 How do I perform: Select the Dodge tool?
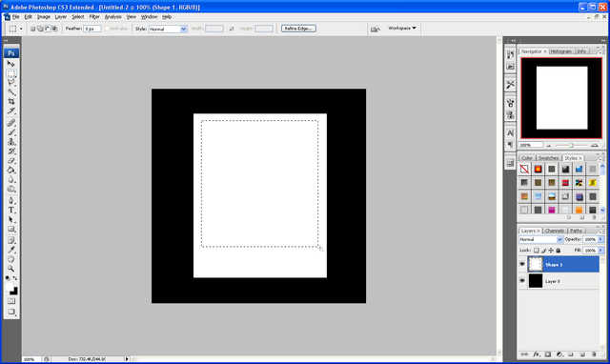[x=11, y=189]
